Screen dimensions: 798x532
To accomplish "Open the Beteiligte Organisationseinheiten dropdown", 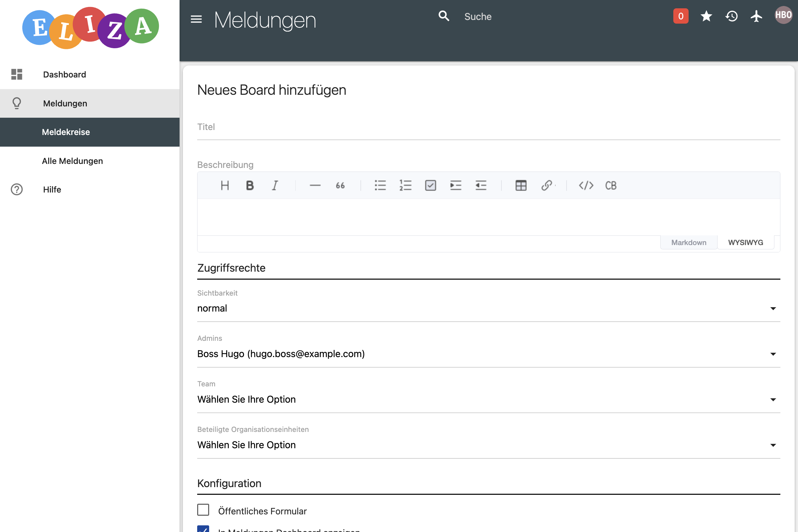I will [x=488, y=445].
